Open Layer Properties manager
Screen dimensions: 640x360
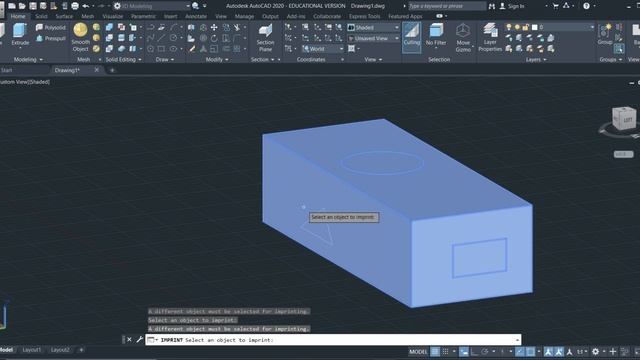tap(490, 37)
